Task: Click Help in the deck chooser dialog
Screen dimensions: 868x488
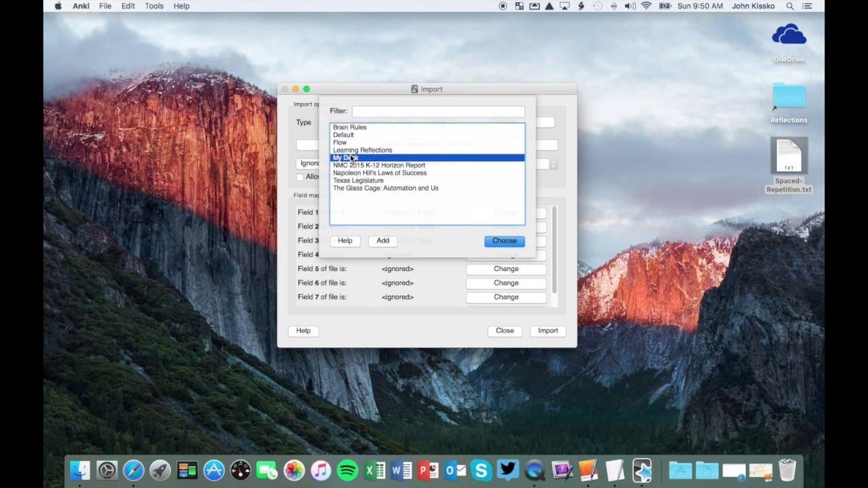Action: (x=345, y=241)
